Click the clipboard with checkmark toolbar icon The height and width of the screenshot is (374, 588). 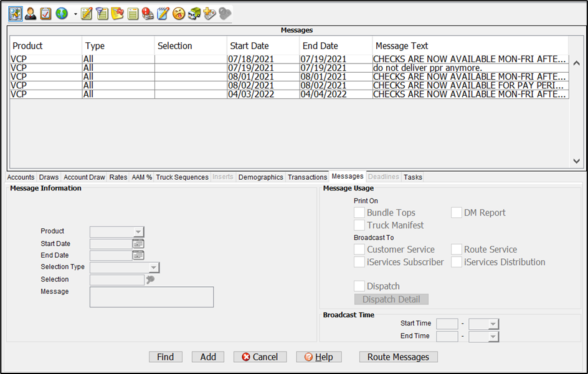[x=45, y=13]
